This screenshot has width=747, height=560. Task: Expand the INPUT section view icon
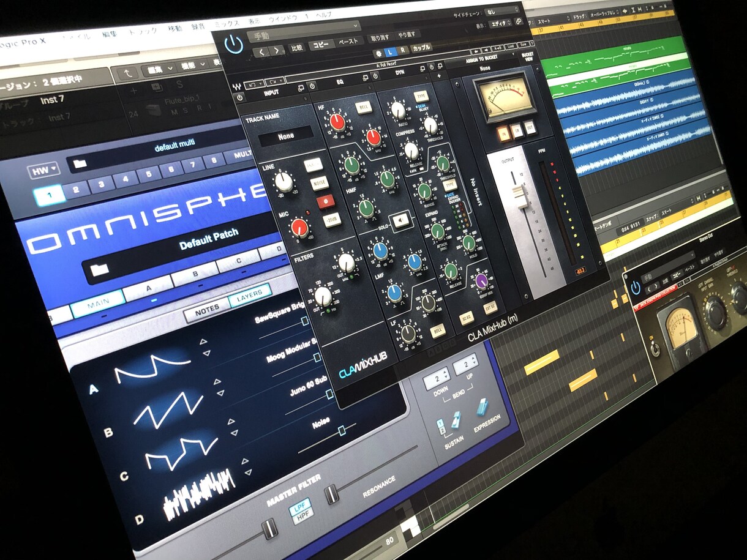(301, 88)
